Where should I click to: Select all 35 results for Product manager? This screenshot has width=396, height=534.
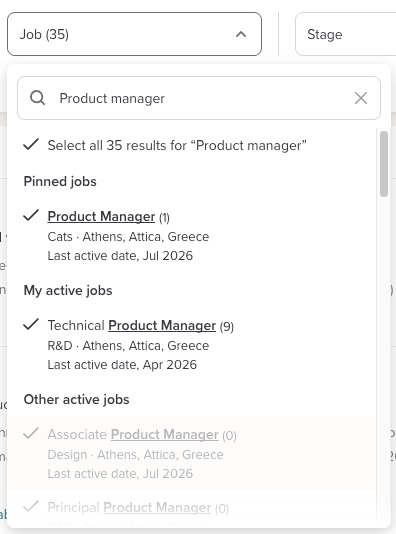pyautogui.click(x=177, y=145)
